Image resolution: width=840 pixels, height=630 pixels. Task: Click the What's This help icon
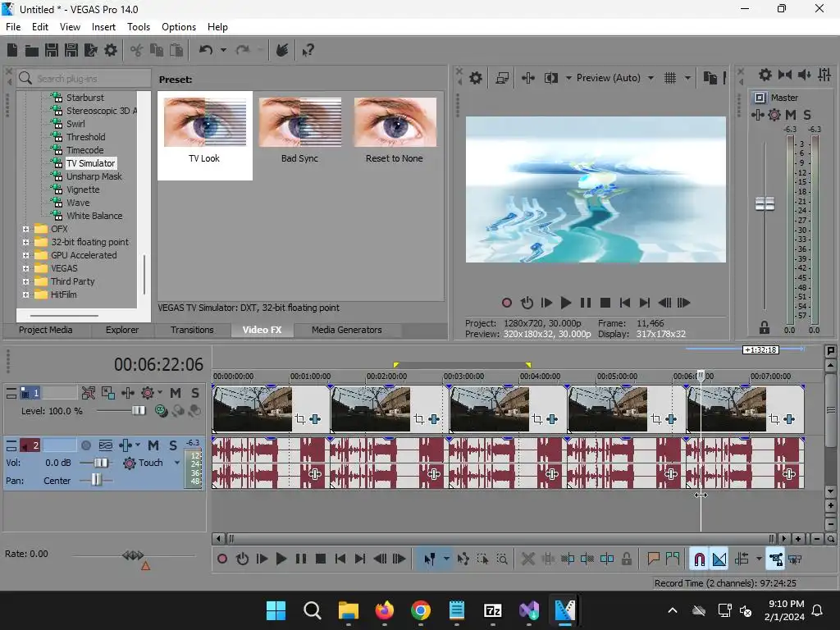[308, 50]
